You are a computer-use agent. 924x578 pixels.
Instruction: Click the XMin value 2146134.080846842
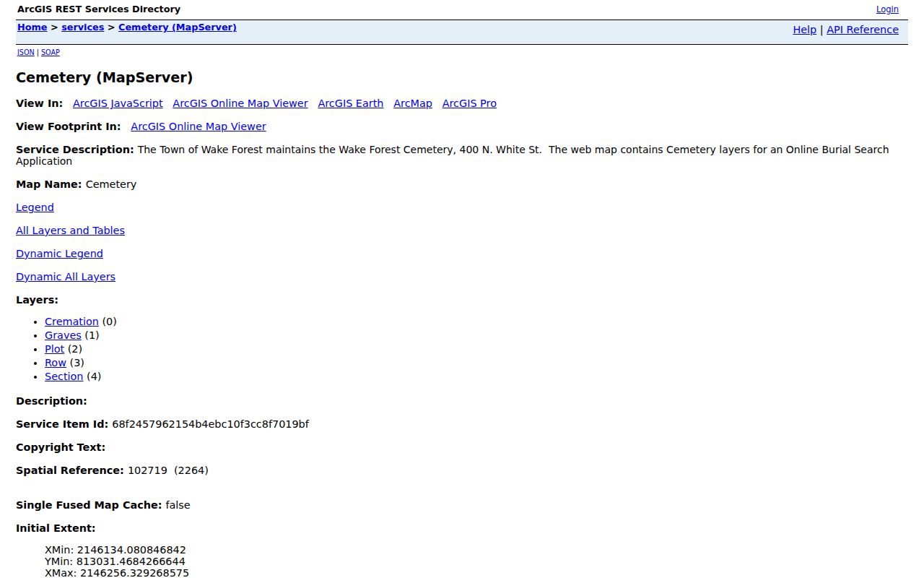131,550
